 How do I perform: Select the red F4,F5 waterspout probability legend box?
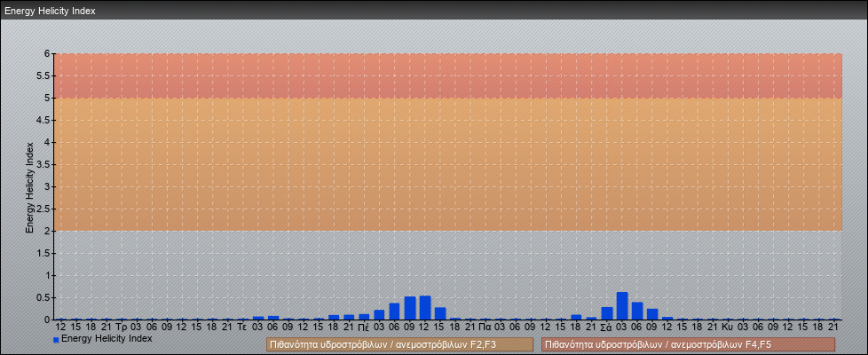coord(688,344)
